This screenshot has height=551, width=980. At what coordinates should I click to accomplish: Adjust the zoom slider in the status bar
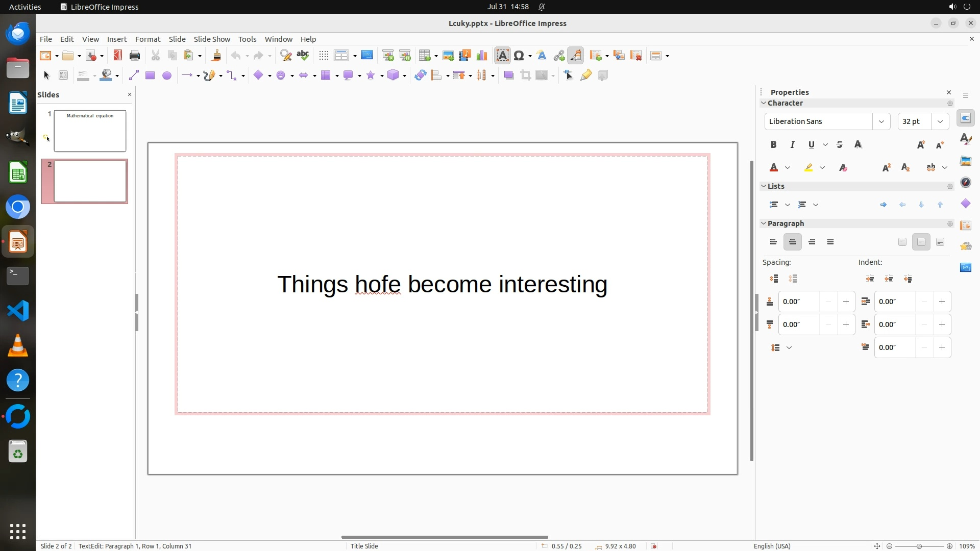click(x=919, y=546)
